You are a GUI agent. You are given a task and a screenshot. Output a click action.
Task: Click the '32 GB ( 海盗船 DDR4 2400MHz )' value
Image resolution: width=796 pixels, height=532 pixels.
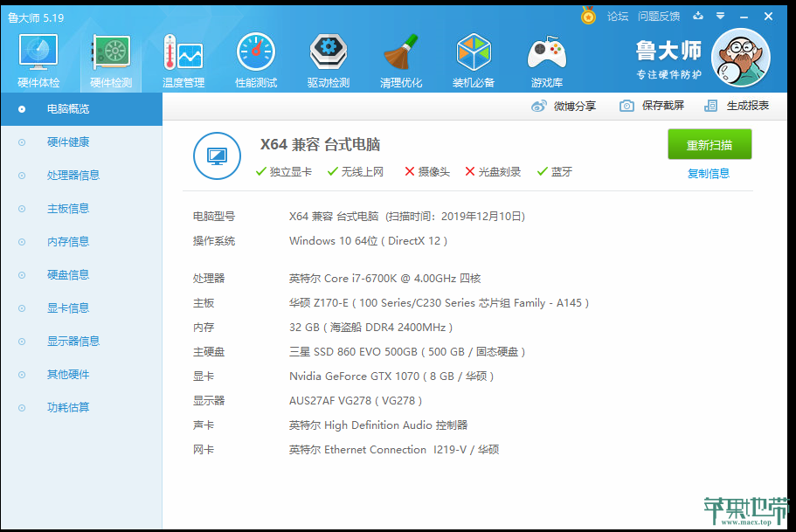click(x=370, y=328)
